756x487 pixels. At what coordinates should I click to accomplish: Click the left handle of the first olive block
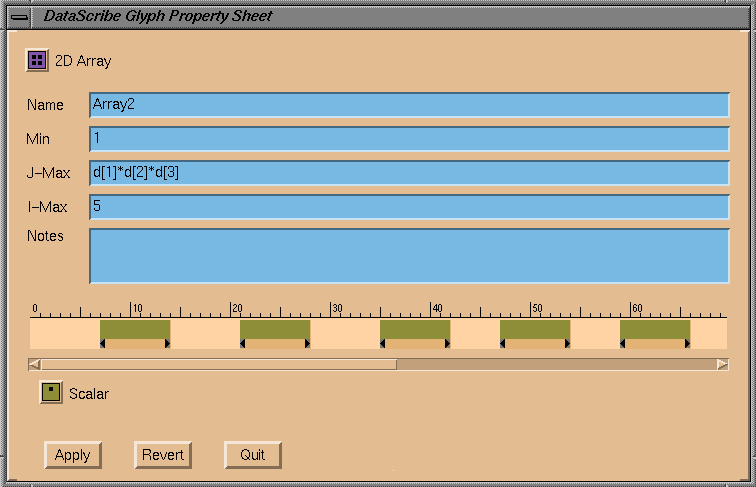[103, 343]
